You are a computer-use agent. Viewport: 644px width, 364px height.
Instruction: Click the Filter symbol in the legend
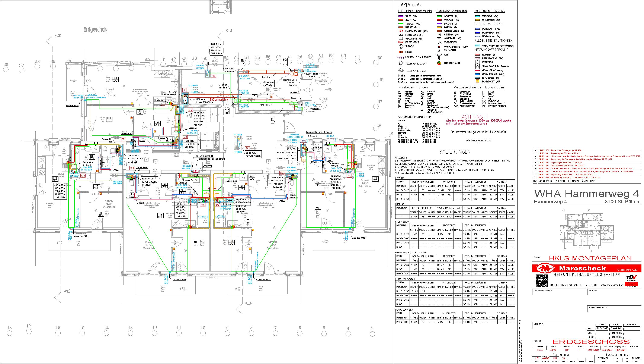[439, 56]
